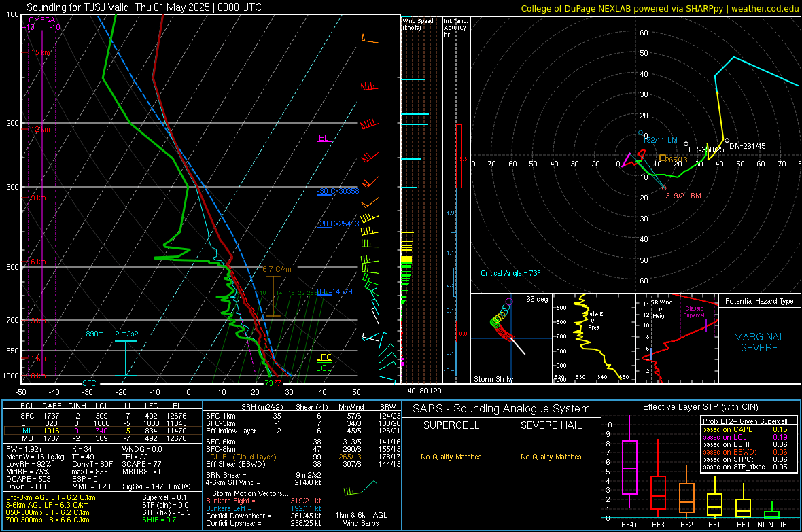Open the SR Wind v. Height inset
Image resolution: width=802 pixels, height=532 pixels.
pos(677,338)
